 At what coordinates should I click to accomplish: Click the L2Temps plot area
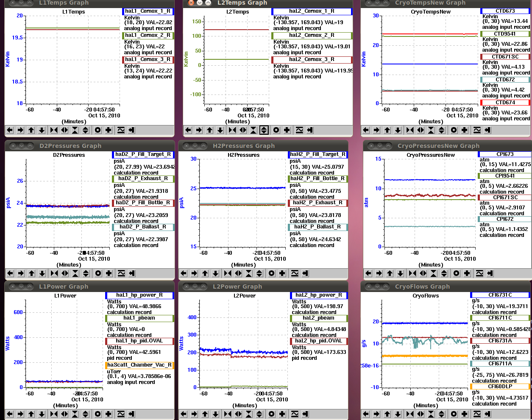237,59
